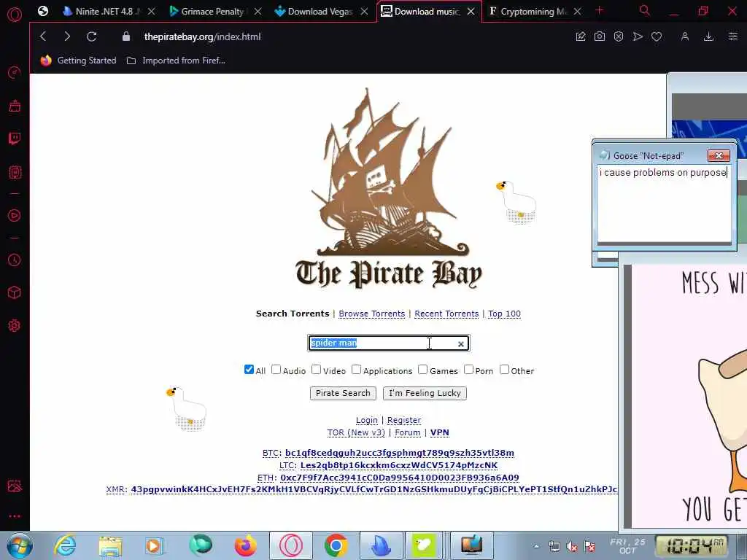This screenshot has height=560, width=747.
Task: Open the snapshot camera tool
Action: coord(600,36)
